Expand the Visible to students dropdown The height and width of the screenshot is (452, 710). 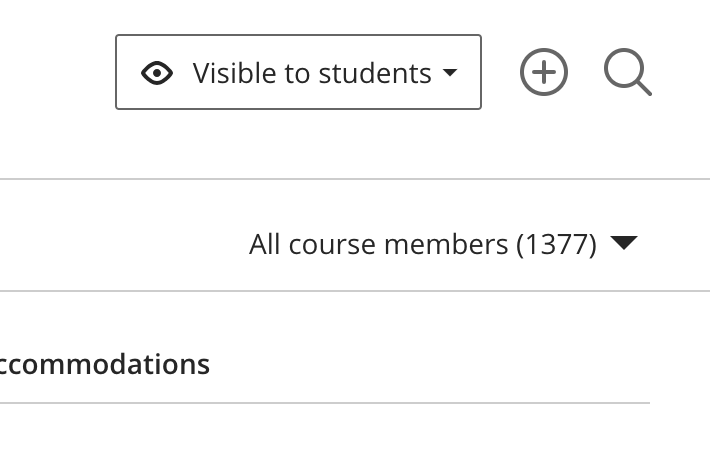pyautogui.click(x=298, y=72)
